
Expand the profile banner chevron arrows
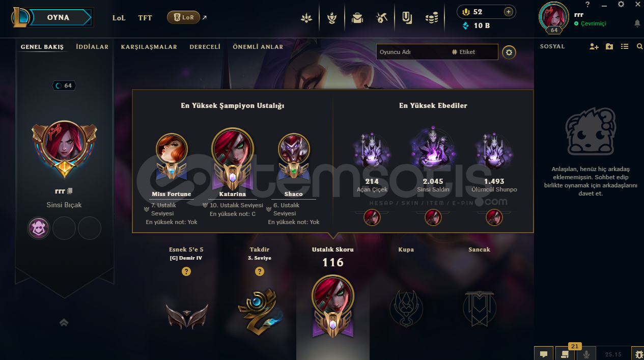tap(64, 322)
